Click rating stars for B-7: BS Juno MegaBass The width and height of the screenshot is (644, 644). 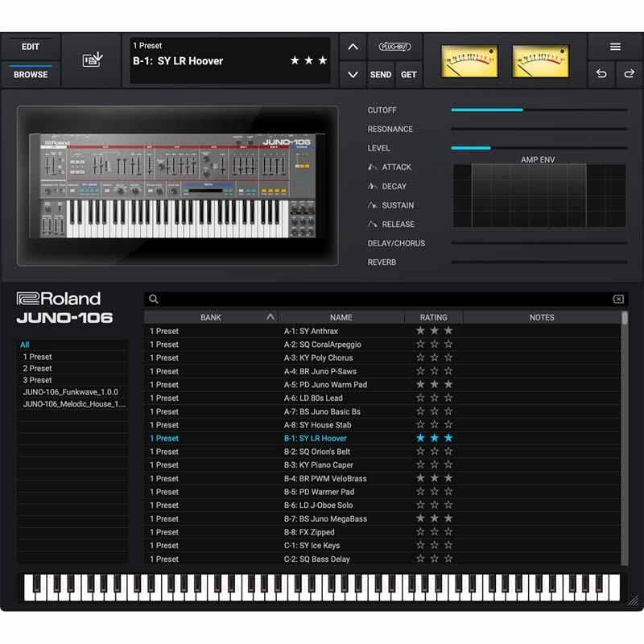tap(434, 518)
